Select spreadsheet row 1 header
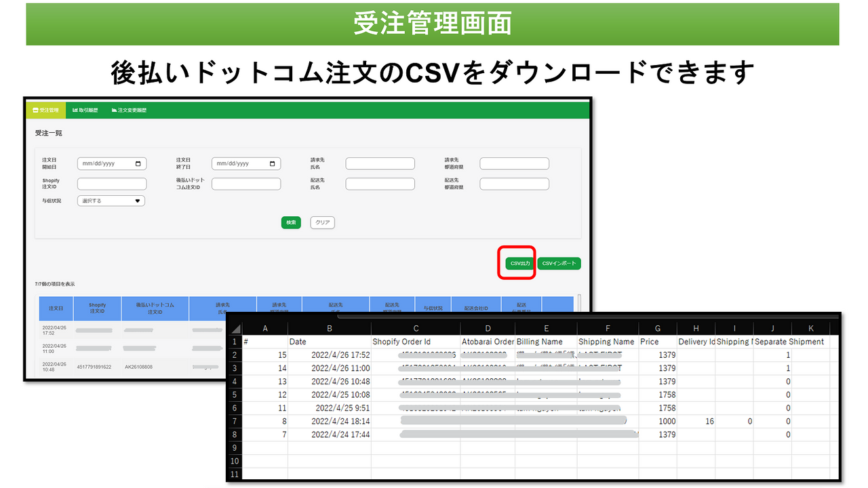 234,342
